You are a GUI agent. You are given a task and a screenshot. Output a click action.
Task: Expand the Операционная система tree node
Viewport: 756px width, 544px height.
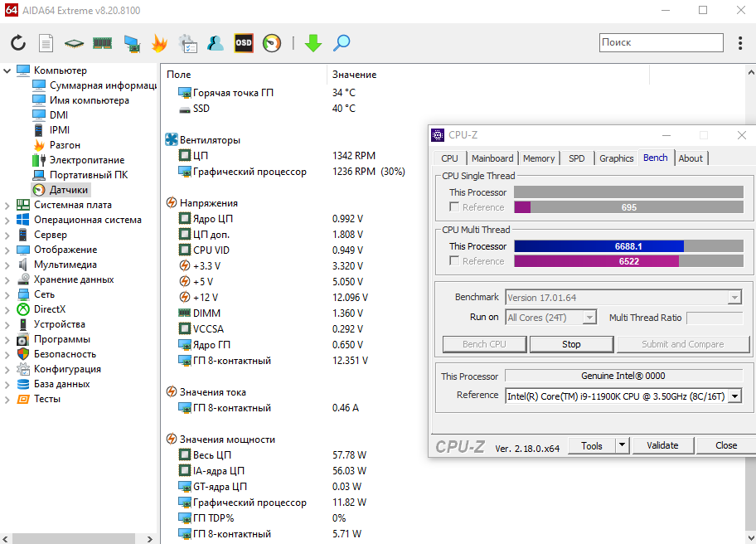tap(7, 221)
